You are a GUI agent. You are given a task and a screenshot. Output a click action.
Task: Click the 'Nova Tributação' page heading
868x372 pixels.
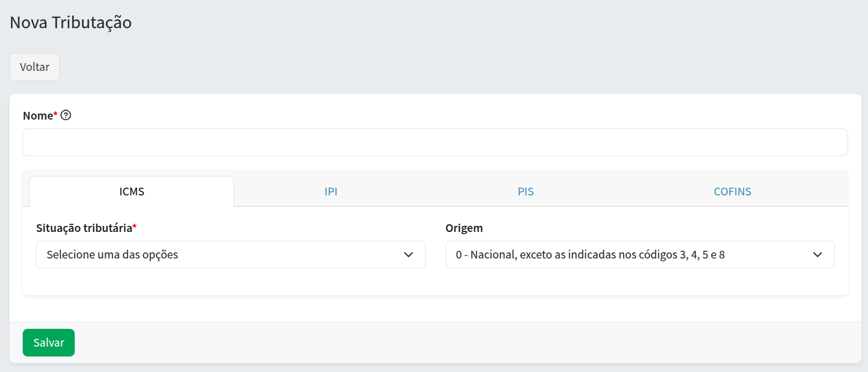(x=71, y=23)
